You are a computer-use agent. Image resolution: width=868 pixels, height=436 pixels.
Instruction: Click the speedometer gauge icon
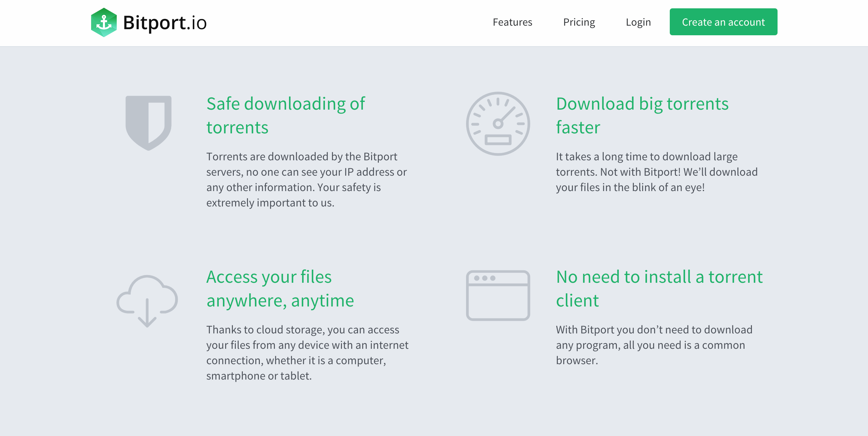(x=498, y=123)
